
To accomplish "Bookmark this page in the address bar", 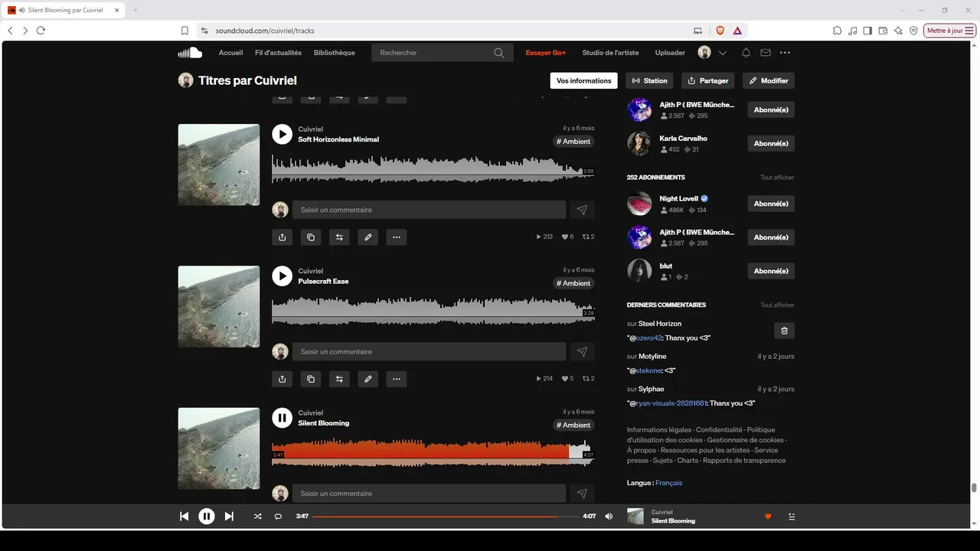I will click(185, 31).
